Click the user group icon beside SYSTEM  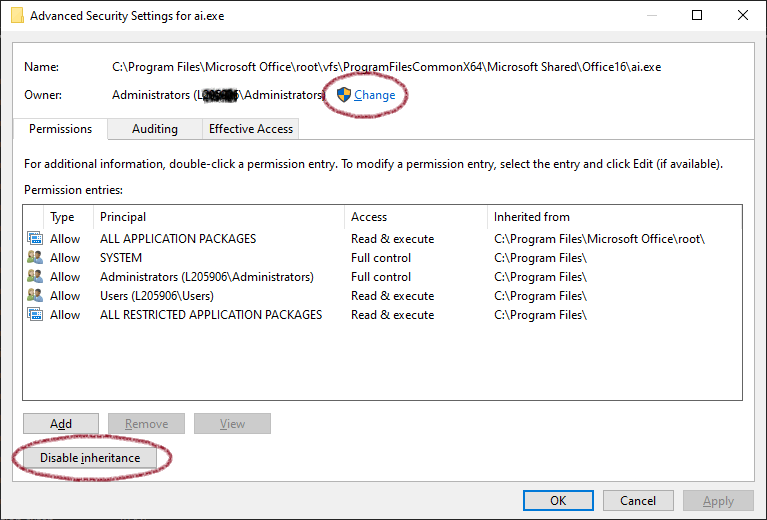(35, 257)
